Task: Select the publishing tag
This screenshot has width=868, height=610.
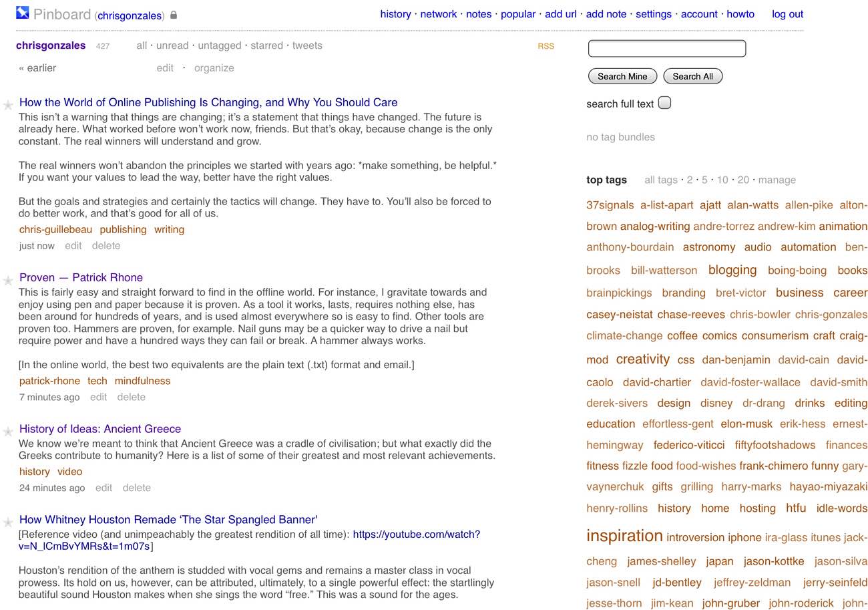Action: click(x=123, y=229)
